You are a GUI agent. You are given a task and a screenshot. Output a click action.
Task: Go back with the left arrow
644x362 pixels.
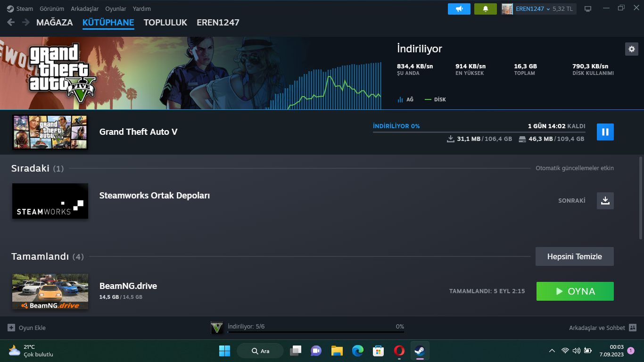tap(11, 22)
